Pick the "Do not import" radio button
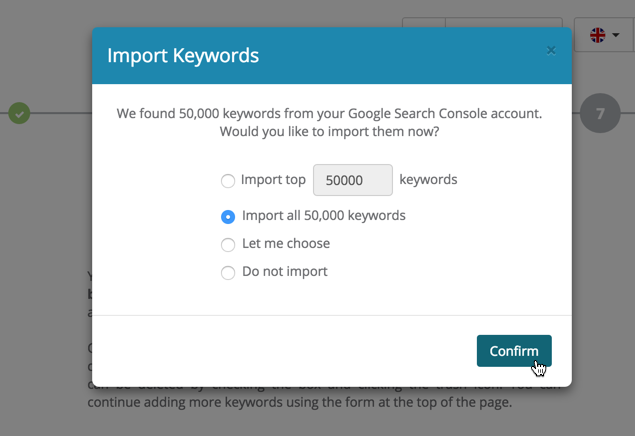The image size is (635, 436). [x=228, y=272]
